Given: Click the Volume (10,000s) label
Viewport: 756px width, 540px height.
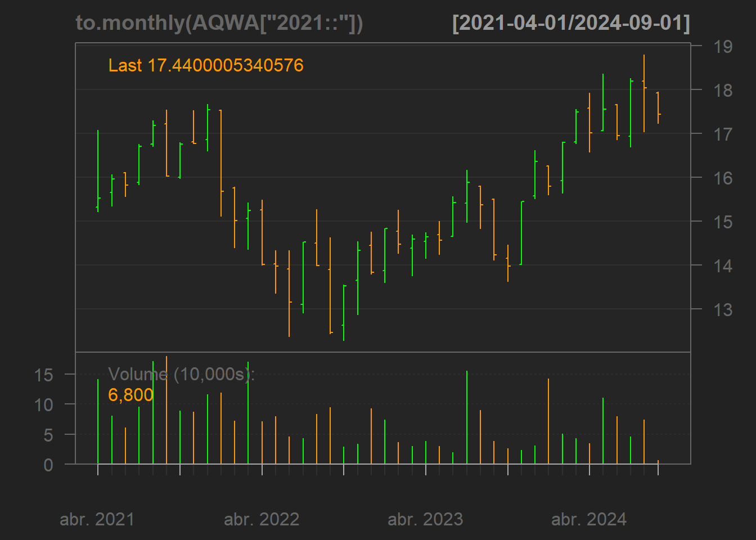Looking at the screenshot, I should 181,374.
